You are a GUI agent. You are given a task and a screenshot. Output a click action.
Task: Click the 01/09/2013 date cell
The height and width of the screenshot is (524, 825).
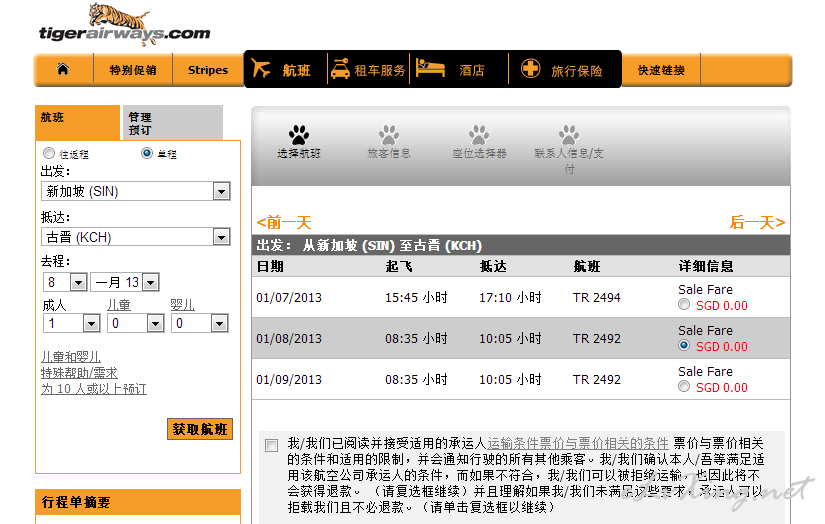point(289,380)
